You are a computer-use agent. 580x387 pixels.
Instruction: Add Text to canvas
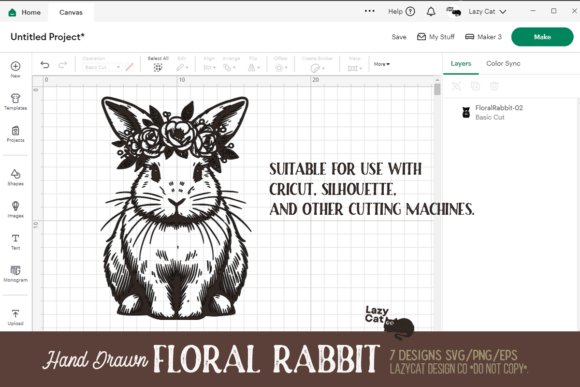(15, 242)
